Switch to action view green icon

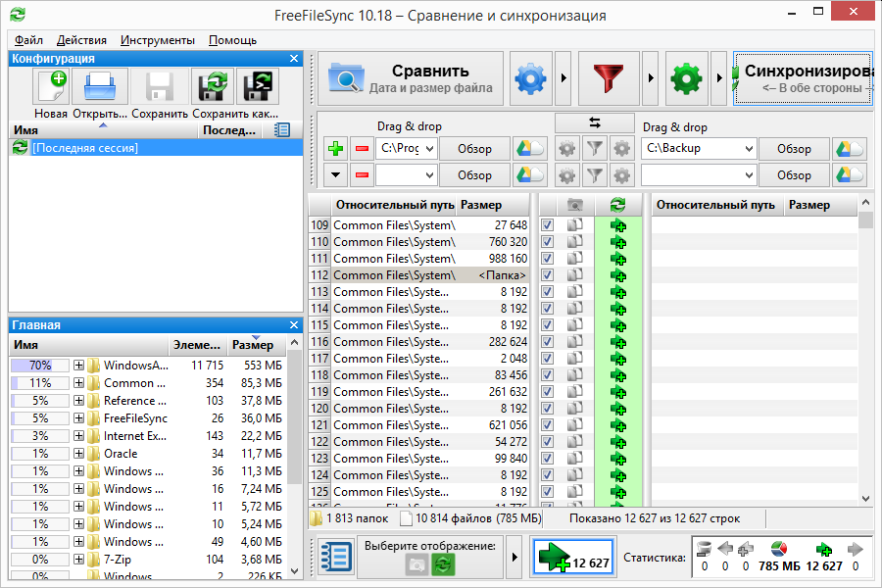point(443,564)
